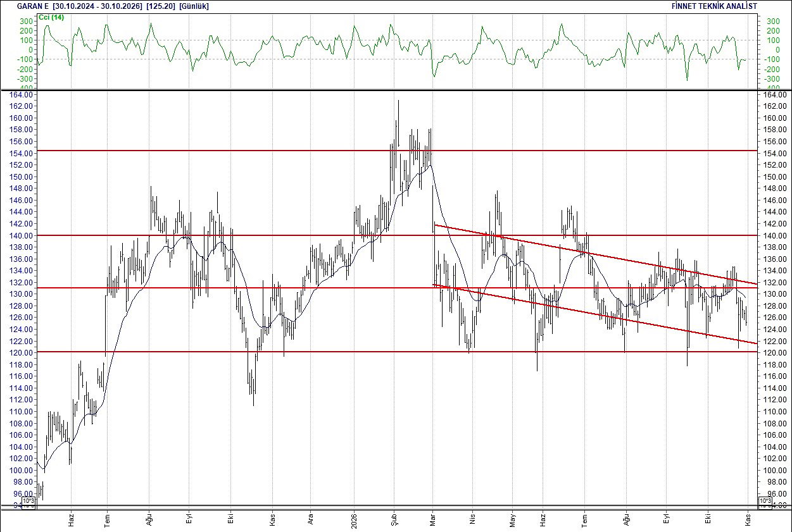
Task: Click 140.00 on the left price axis
Action: click(22, 235)
